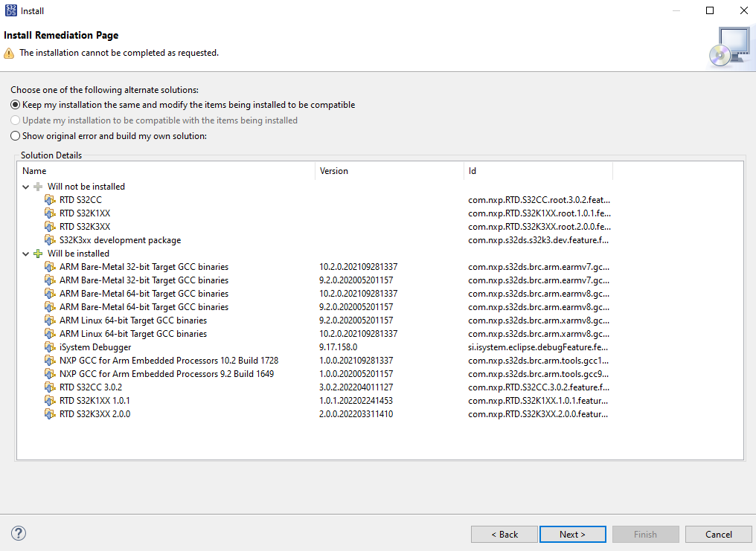This screenshot has width=756, height=551.
Task: Collapse the Will not be installed branch
Action: 25,186
